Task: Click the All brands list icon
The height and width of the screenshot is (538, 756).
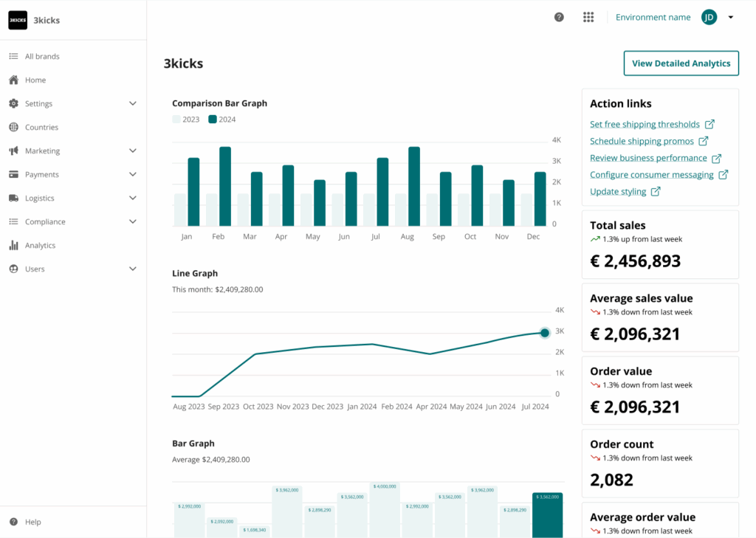Action: tap(13, 56)
